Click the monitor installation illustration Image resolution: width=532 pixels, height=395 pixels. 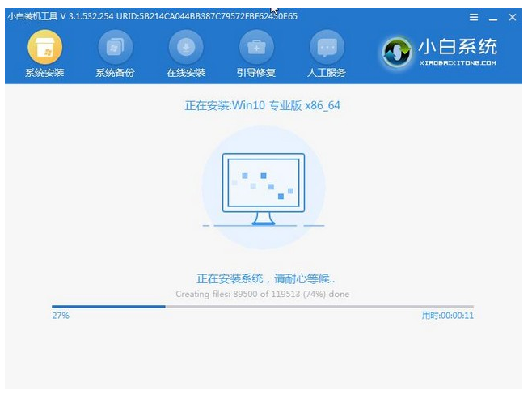tap(264, 189)
